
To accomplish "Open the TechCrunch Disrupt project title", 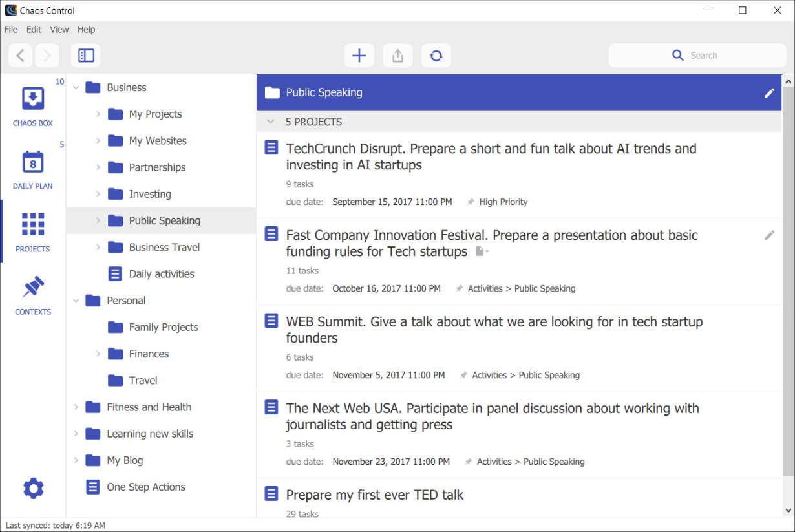I will tap(491, 156).
